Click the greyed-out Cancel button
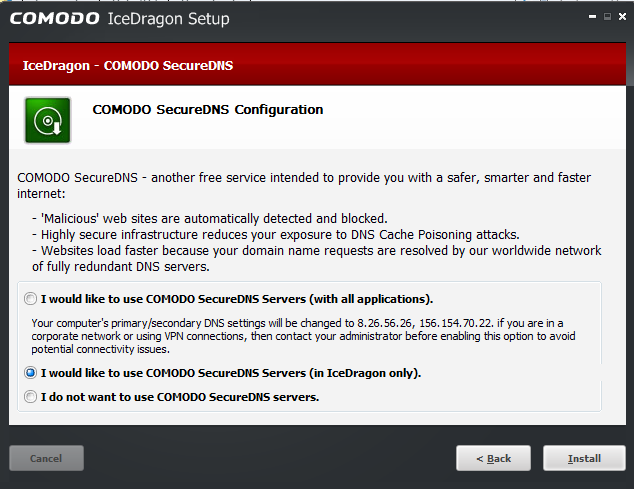 46,458
